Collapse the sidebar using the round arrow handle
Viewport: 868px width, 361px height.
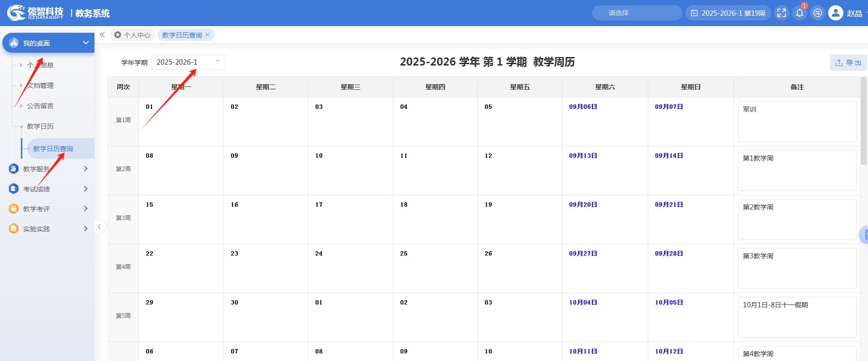99,227
